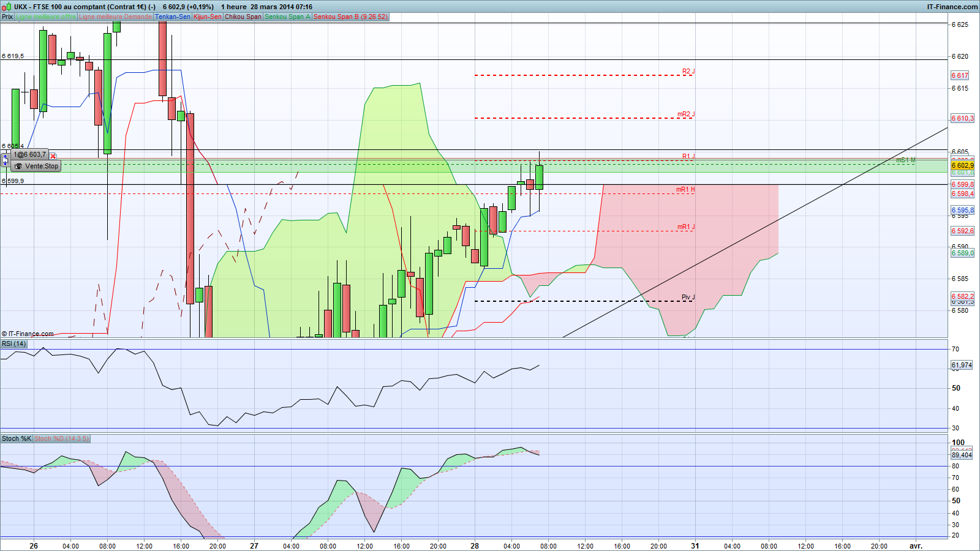Viewport: 980px width, 551px height.
Task: Select the Ligne meilleure offre legend tab
Action: point(46,17)
